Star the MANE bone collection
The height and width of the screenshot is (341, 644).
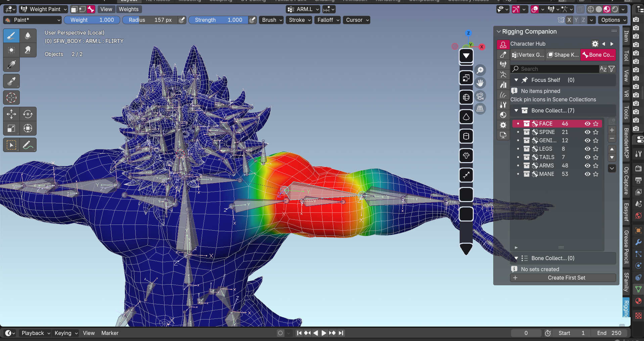tap(596, 174)
